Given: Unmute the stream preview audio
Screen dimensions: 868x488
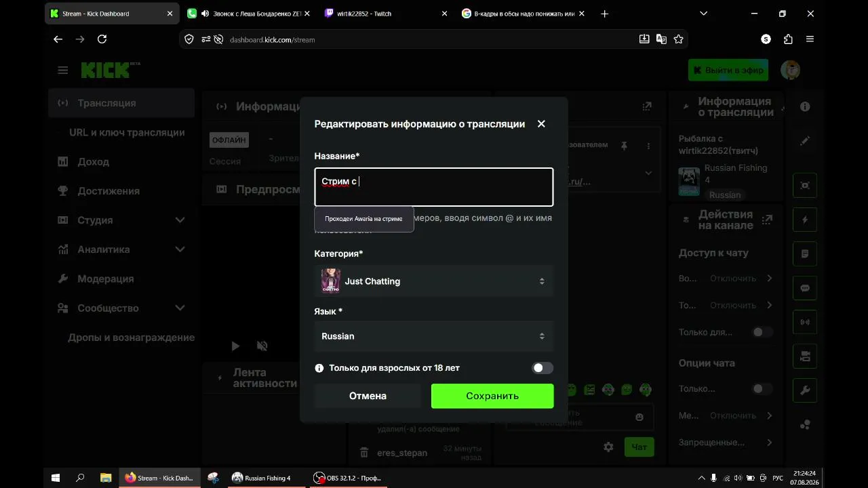Looking at the screenshot, I should coord(262,346).
